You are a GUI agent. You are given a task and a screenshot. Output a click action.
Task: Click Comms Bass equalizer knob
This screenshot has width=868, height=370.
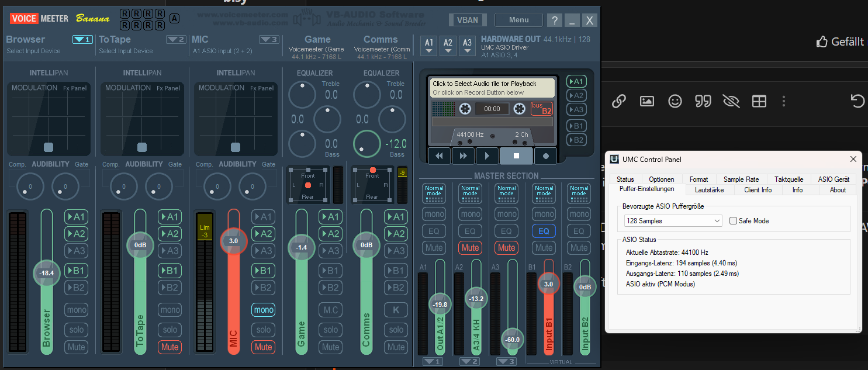[x=366, y=144]
